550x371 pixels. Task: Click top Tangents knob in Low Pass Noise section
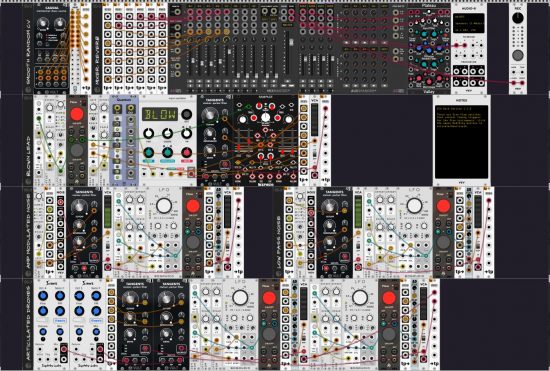pyautogui.click(x=329, y=206)
